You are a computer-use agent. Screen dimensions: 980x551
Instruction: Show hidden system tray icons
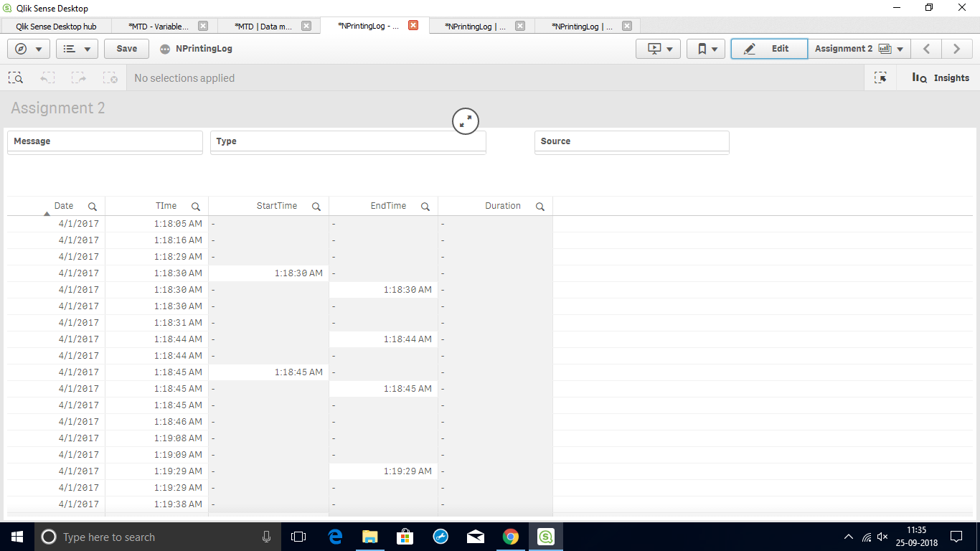(x=849, y=537)
